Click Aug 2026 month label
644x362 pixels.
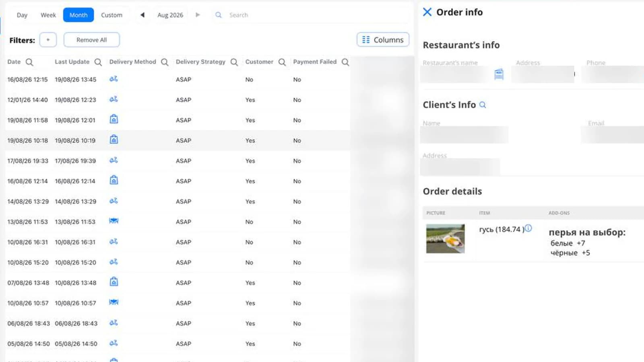click(x=170, y=15)
